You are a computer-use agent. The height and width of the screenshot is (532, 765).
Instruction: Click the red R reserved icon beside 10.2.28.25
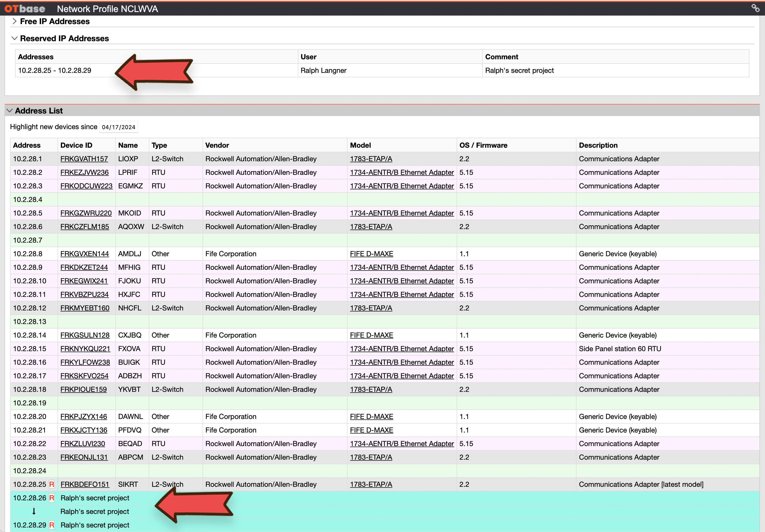pyautogui.click(x=52, y=484)
